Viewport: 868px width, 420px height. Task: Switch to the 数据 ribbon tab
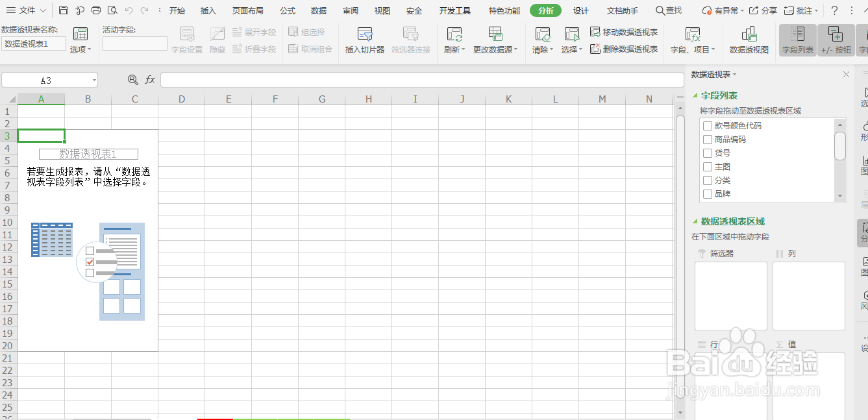(x=319, y=10)
